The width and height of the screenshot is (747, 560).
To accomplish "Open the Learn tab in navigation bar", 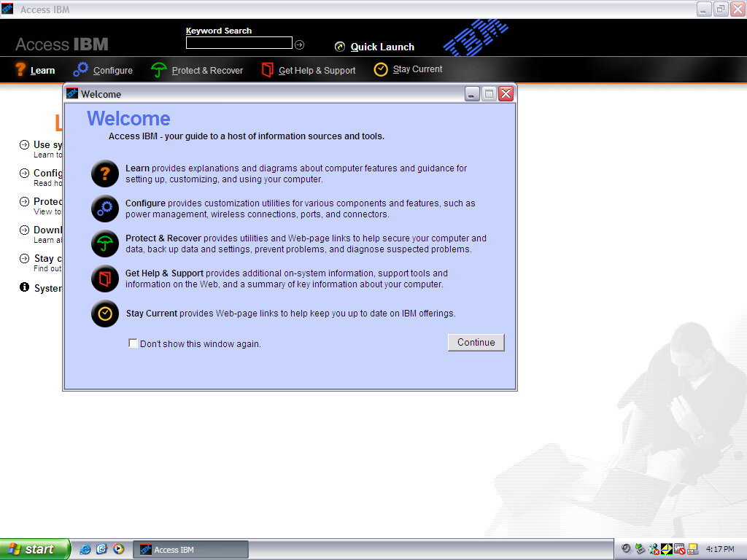I will coord(35,70).
